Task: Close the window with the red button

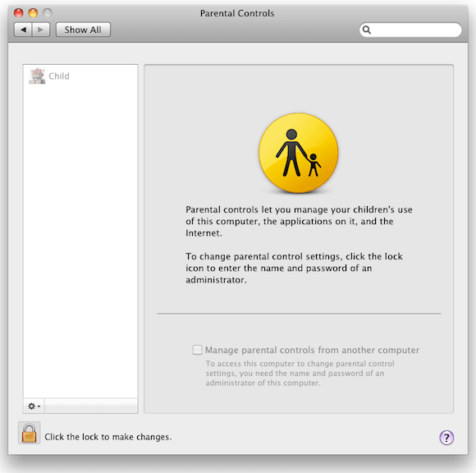Action: (19, 13)
